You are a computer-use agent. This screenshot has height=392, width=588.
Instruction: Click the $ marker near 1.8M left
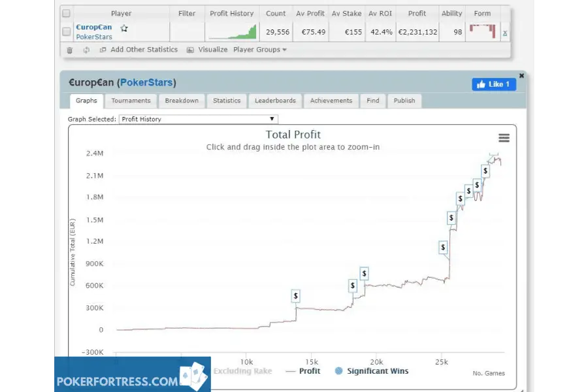[460, 199]
